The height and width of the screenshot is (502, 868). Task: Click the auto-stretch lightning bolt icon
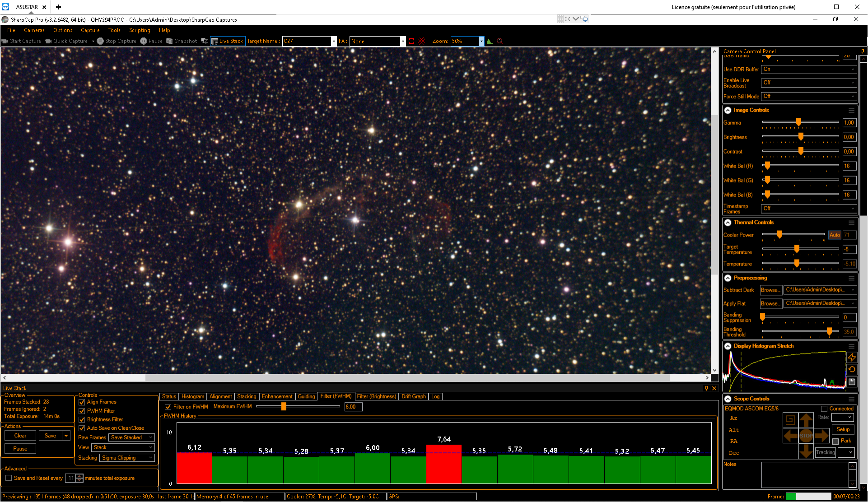tap(852, 358)
